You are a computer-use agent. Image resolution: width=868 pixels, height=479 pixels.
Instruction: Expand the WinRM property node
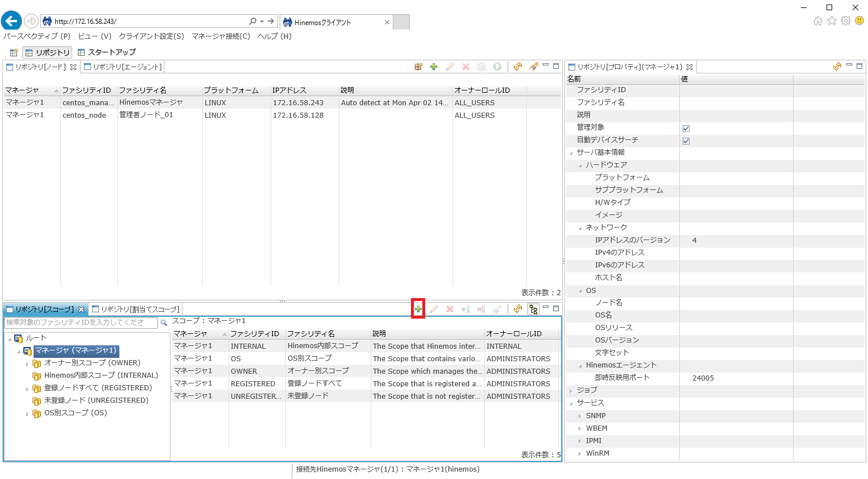click(580, 454)
